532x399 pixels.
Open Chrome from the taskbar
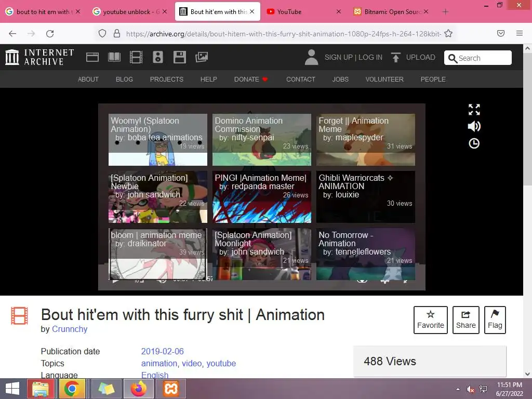click(72, 389)
